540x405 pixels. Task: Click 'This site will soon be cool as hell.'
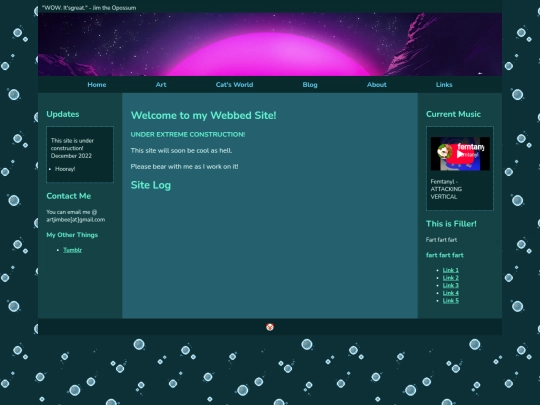pos(181,150)
